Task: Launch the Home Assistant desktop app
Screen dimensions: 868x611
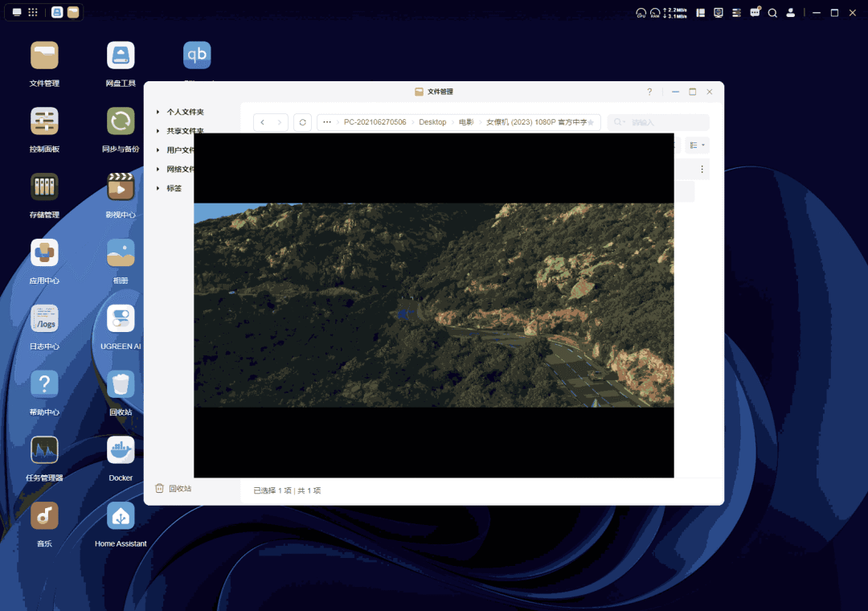Action: coord(121,516)
